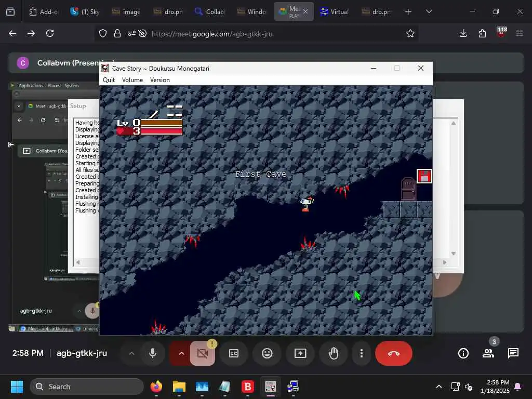Screen dimensions: 532x399
Task: Open the Volume menu in Cave Story
Action: pyautogui.click(x=132, y=79)
